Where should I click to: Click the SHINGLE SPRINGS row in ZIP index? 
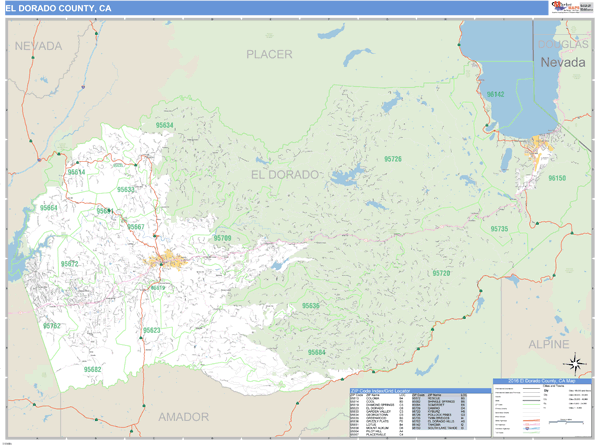point(439,401)
